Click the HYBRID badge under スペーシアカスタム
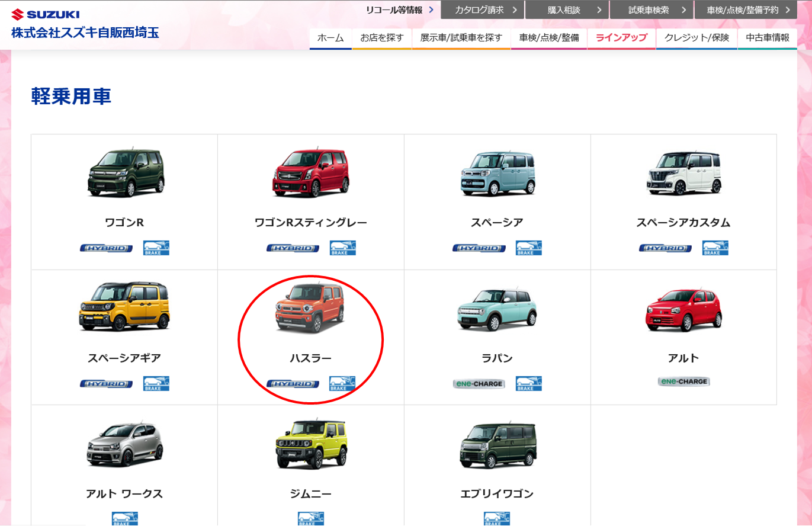 click(x=666, y=248)
